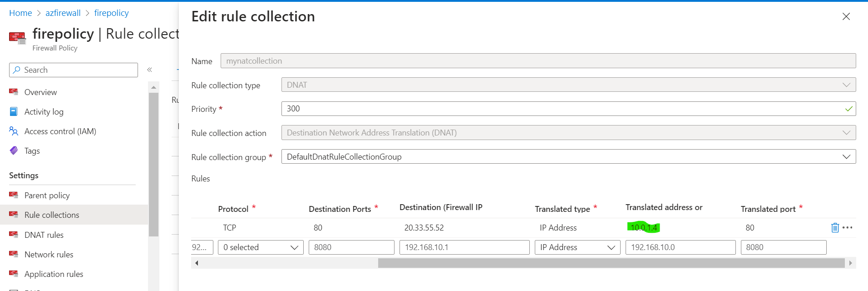The image size is (868, 291).
Task: Go to Application rules in sidebar
Action: [54, 274]
